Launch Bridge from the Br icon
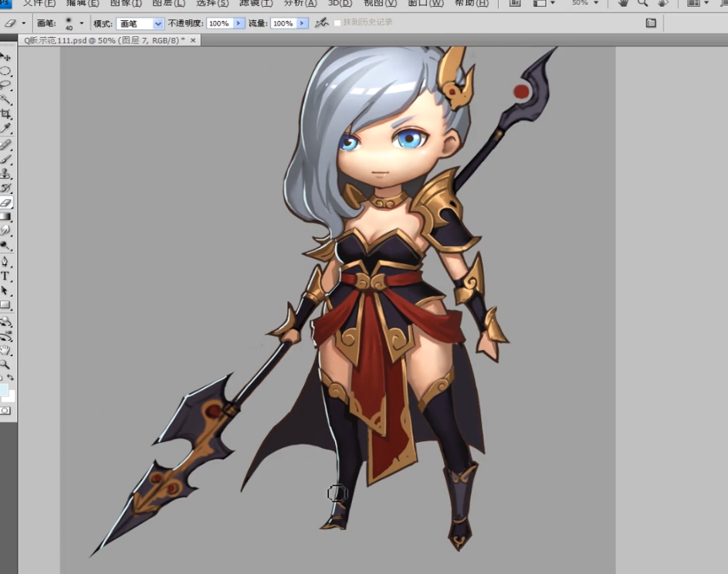Screen dimensions: 728x574 click(x=515, y=3)
